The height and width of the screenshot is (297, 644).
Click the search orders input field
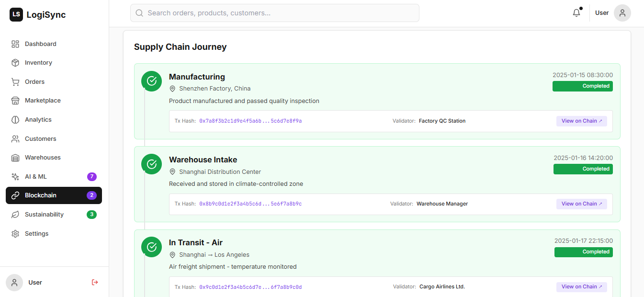(x=275, y=13)
